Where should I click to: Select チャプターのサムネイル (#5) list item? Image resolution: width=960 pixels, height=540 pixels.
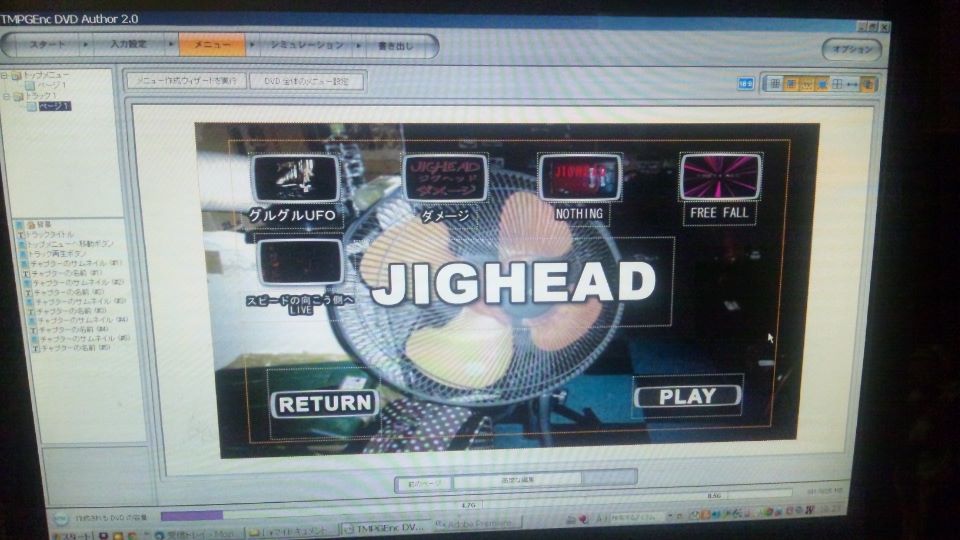(85, 339)
